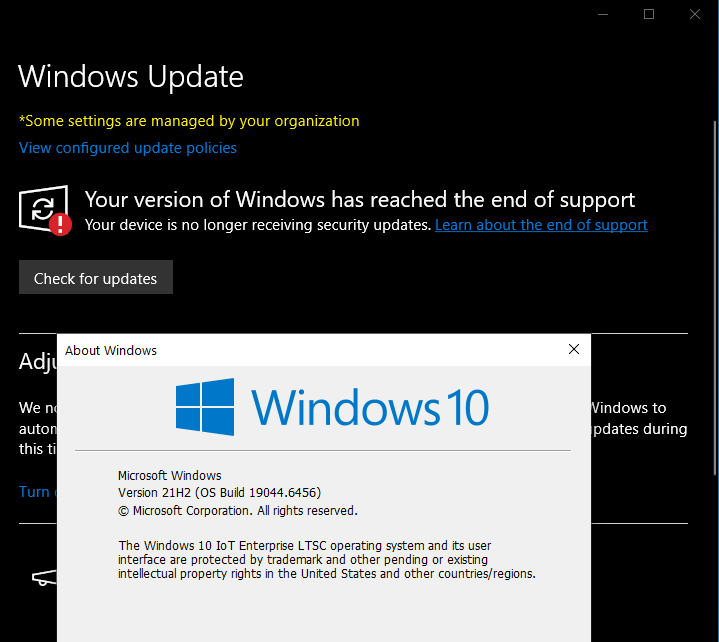This screenshot has width=719, height=642.
Task: Click the 'Some settings are managed by your organization' notice
Action: [x=189, y=121]
